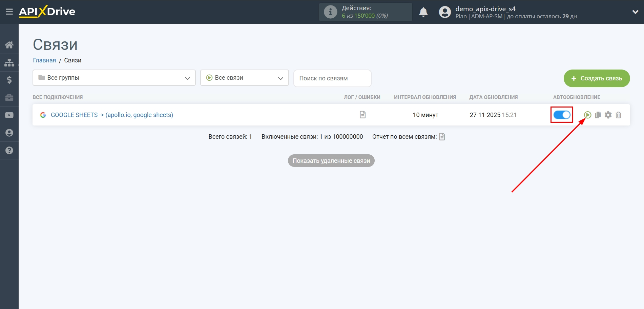Open the connections sitemap icon in sidebar
Screen dimensions: 644x309
(9, 62)
